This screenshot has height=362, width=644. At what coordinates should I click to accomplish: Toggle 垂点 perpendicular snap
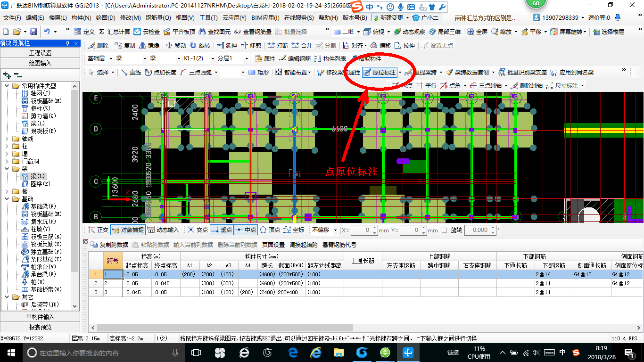[x=222, y=230]
